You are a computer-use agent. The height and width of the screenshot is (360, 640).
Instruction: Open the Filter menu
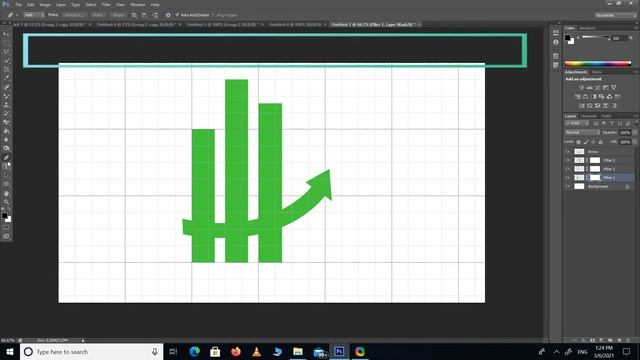(106, 4)
